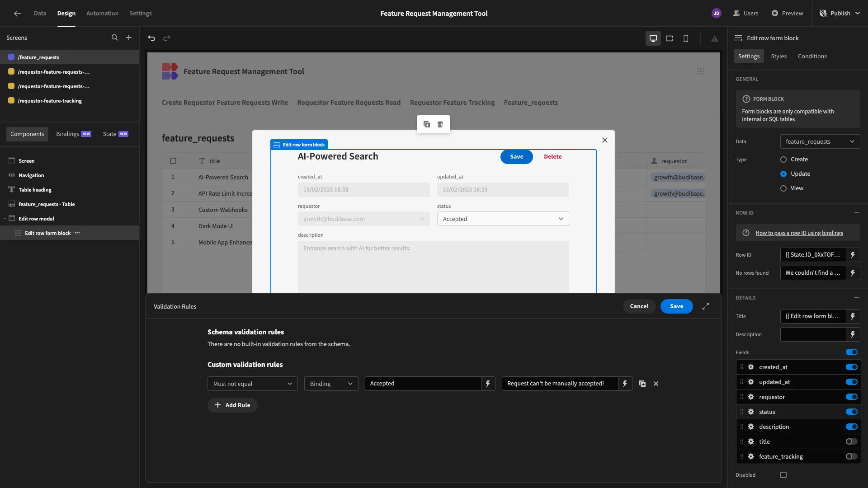
Task: Open binding lightning for error message
Action: pyautogui.click(x=625, y=384)
